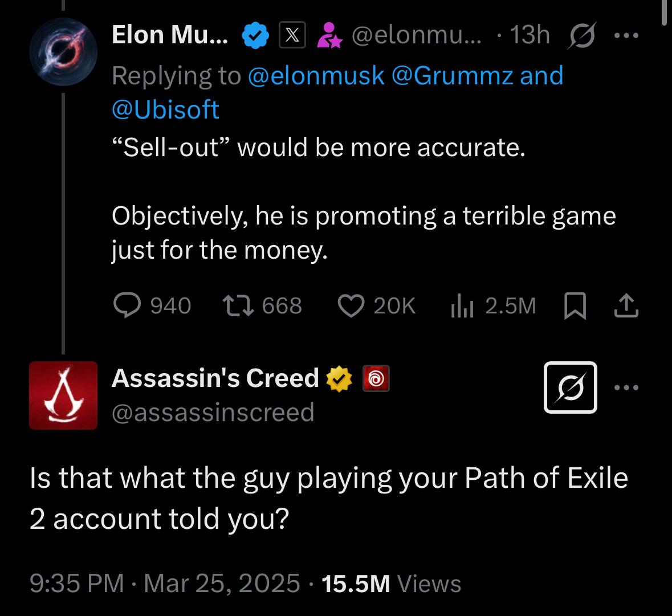Open the @Ubisoft mention link
Viewport: 672px width, 616px height.
click(165, 110)
